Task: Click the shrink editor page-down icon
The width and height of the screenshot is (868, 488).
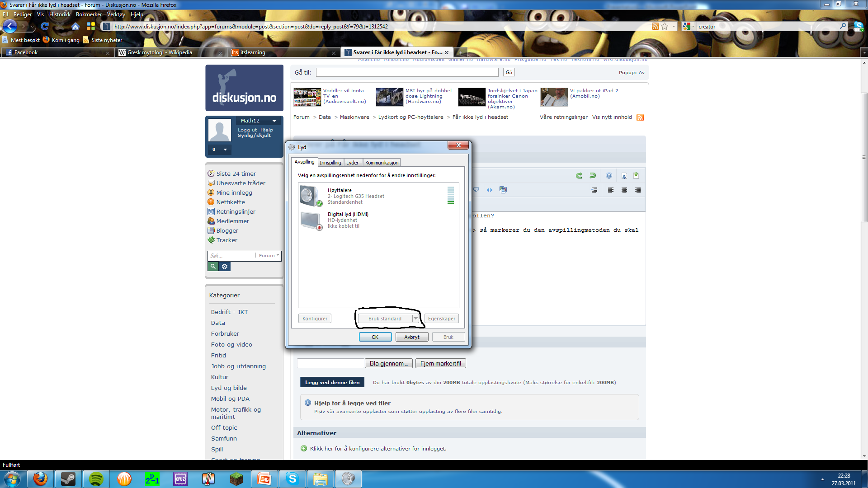Action: [624, 176]
